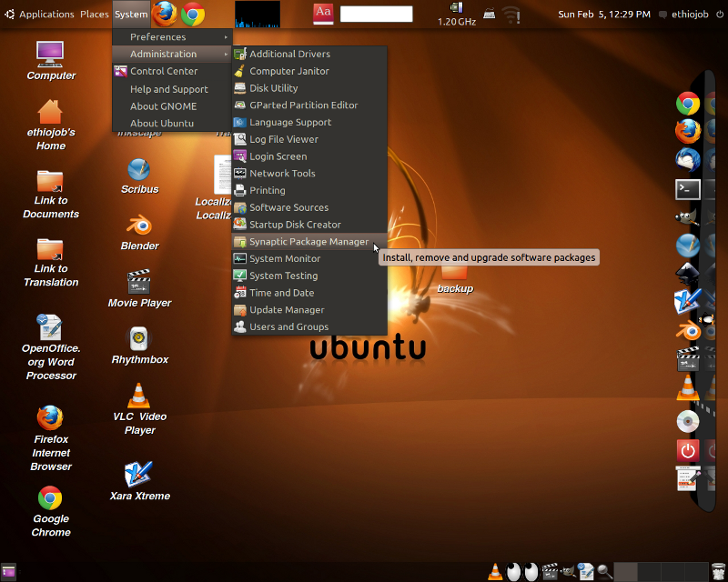Open the Places menu

(95, 15)
